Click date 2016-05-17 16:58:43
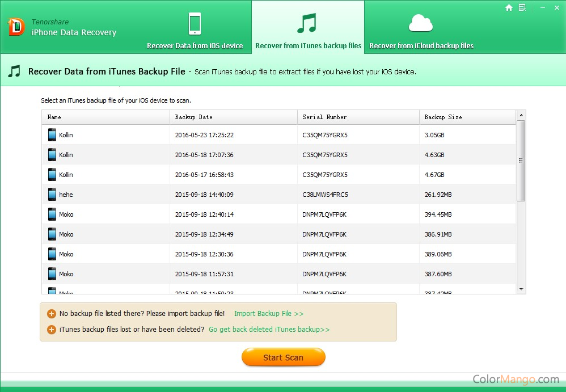 click(x=204, y=175)
